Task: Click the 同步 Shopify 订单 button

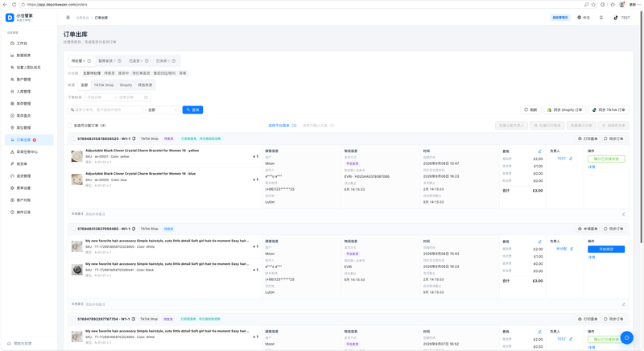Action: 565,110
